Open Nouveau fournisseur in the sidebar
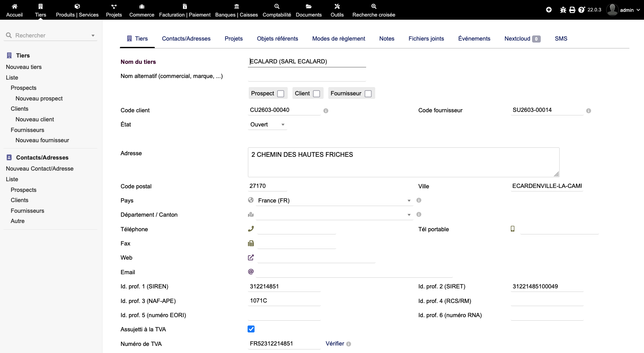This screenshot has height=353, width=644. pos(42,140)
